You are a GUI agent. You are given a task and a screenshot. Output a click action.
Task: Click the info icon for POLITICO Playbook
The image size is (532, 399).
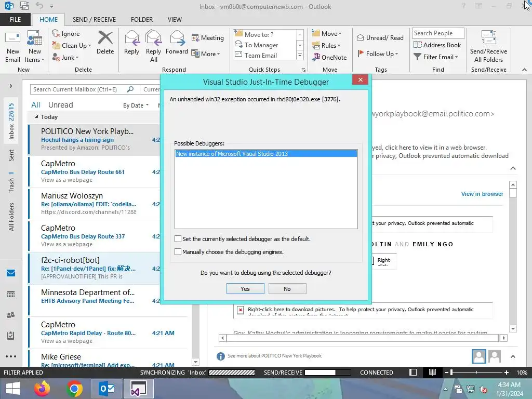pos(220,356)
